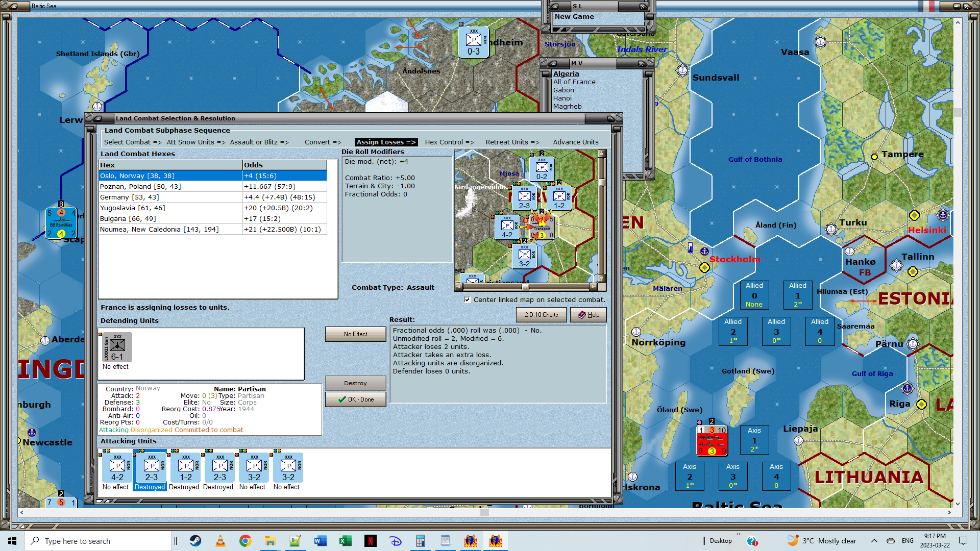
Task: Select Algeria in the M V list
Action: (566, 74)
